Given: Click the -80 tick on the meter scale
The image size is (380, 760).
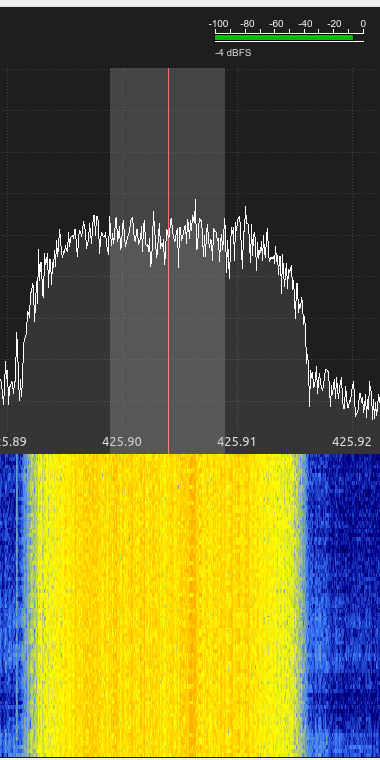Looking at the screenshot, I should click(247, 24).
